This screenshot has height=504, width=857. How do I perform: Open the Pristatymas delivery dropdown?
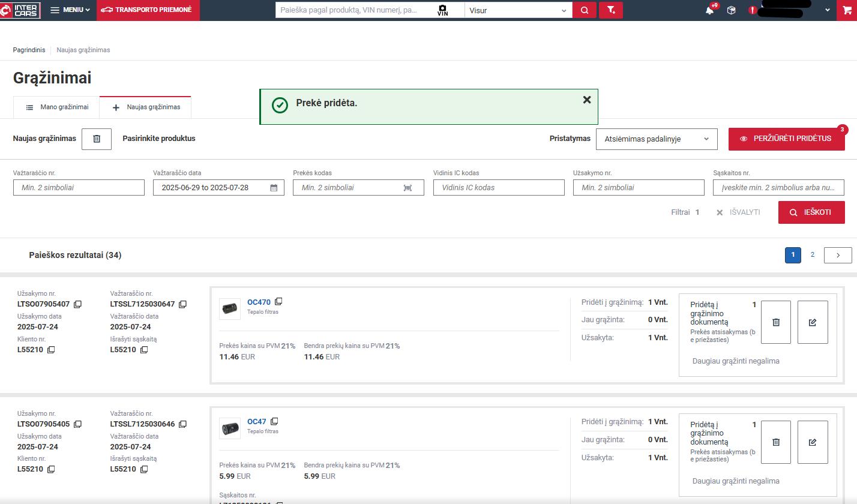click(657, 139)
